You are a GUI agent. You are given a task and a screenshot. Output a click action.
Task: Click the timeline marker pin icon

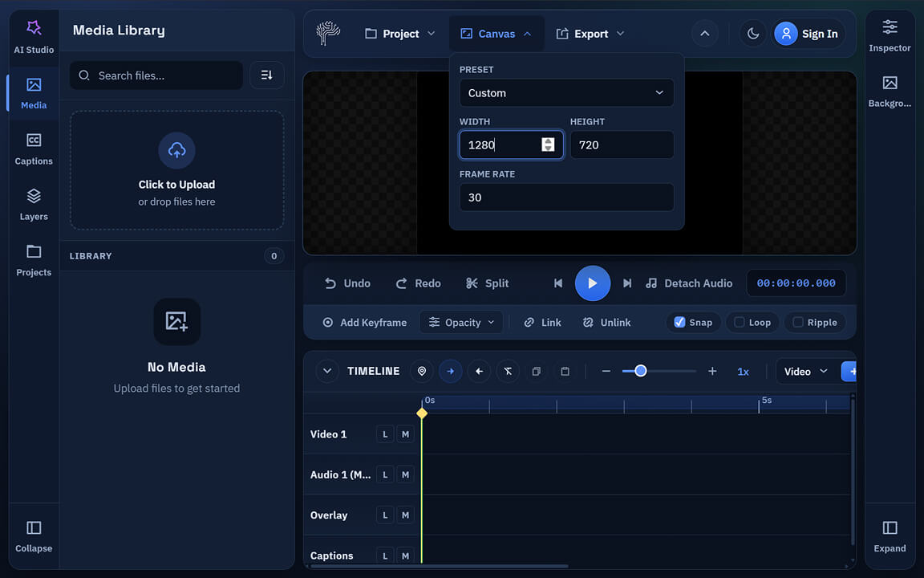click(422, 371)
